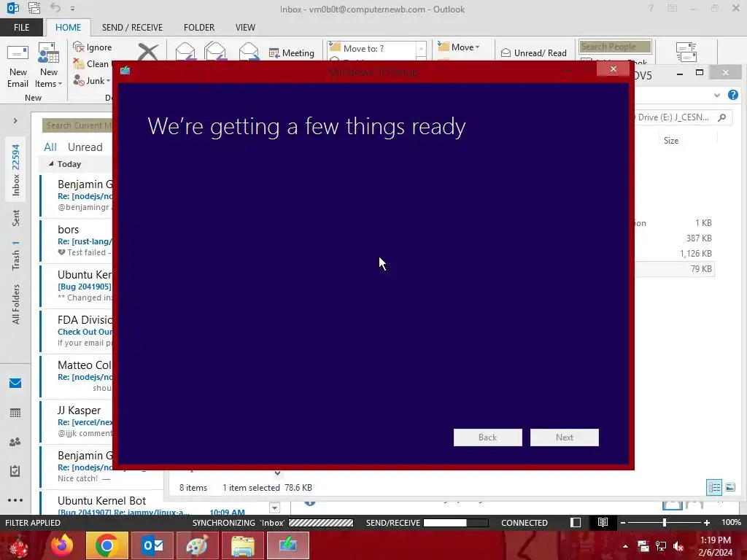Screen dimensions: 747x560
Task: Click the Mail envelope navigation icon
Action: pyautogui.click(x=15, y=384)
